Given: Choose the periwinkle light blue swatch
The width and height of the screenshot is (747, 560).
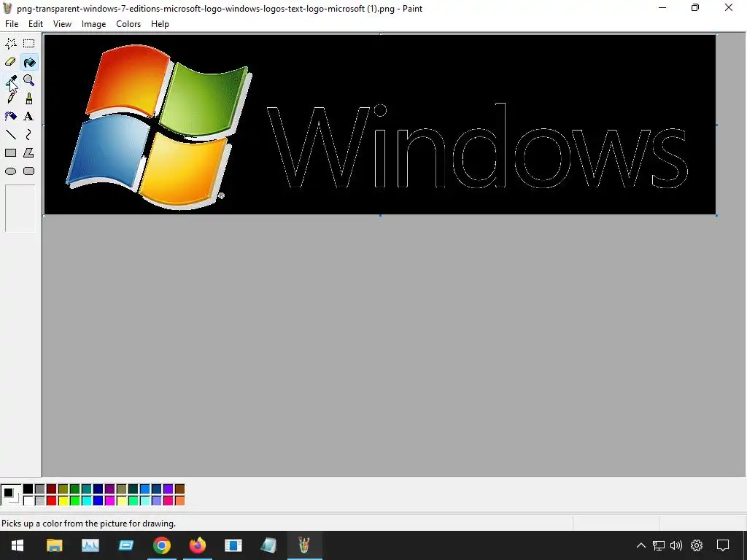Looking at the screenshot, I should pyautogui.click(x=156, y=500).
